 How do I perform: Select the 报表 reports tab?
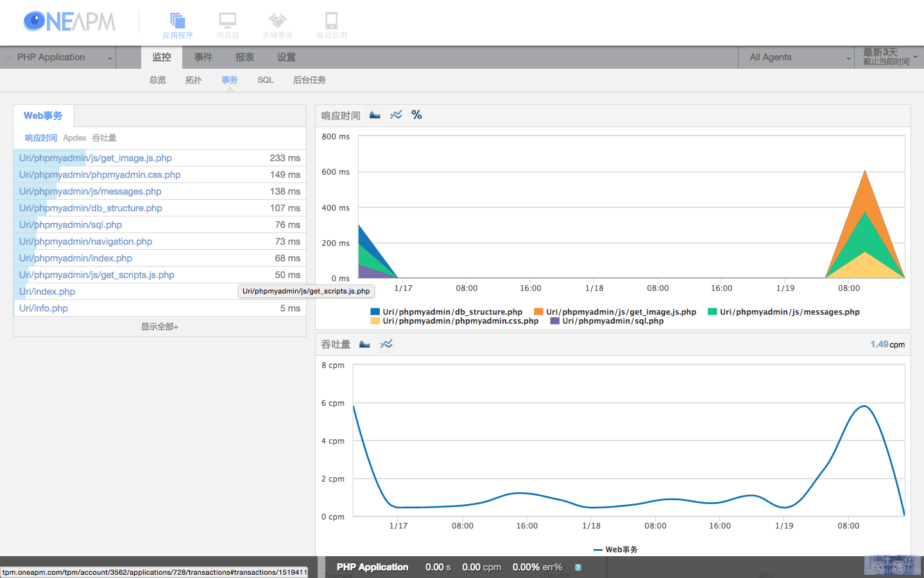coord(244,57)
